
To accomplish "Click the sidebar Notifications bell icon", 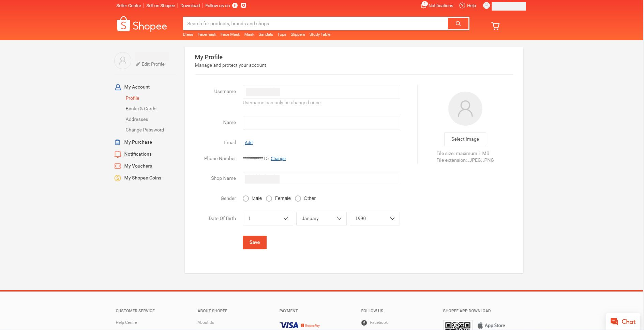I will pos(118,154).
